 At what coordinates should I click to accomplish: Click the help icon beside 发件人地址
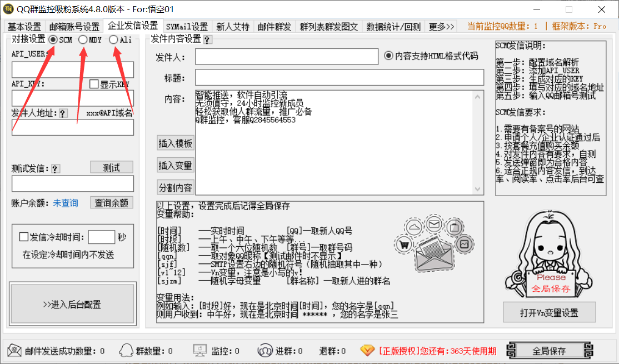63,113
